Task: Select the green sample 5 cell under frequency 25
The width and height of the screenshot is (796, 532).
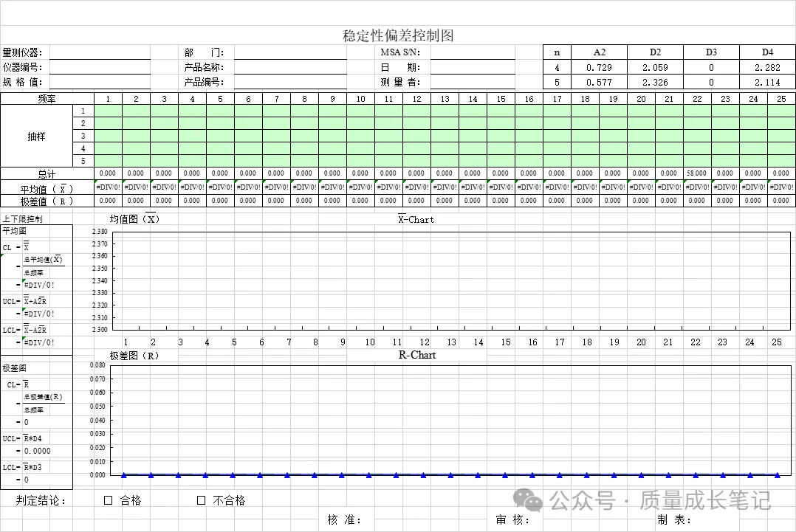Action: (781, 161)
